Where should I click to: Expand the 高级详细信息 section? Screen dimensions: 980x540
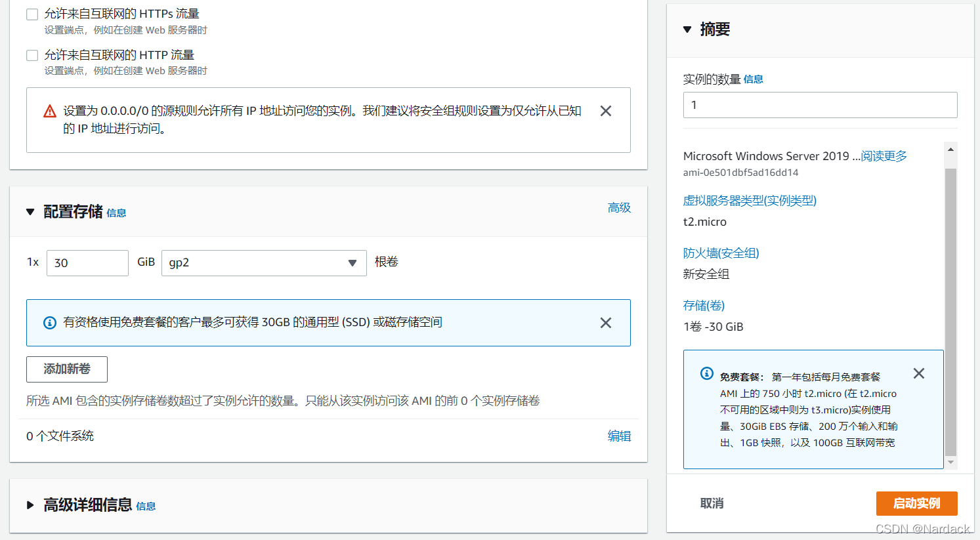30,505
